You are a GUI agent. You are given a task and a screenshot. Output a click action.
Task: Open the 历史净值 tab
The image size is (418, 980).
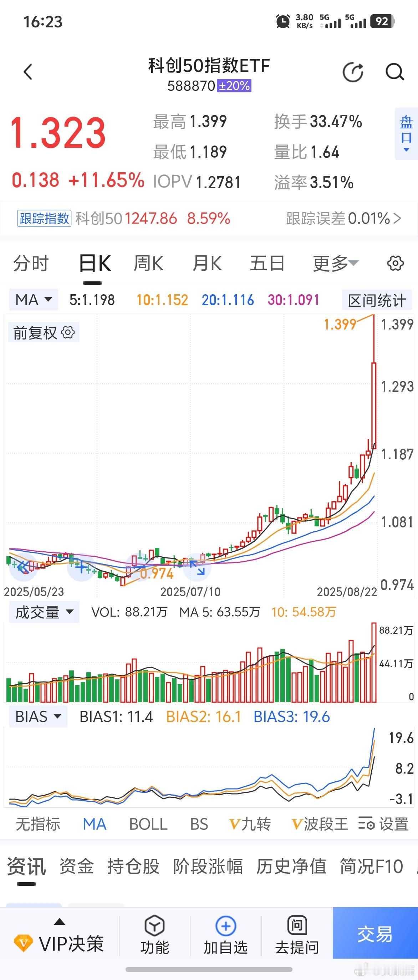pyautogui.click(x=291, y=867)
